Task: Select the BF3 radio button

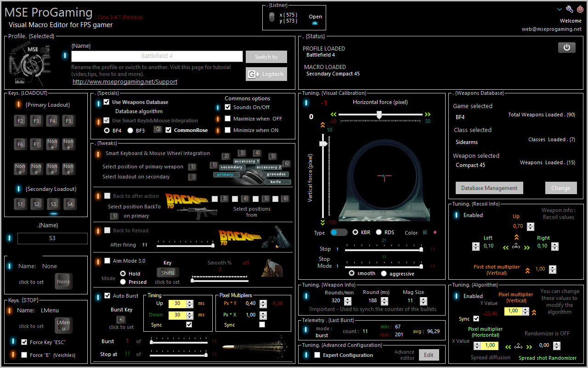Action: tap(130, 130)
